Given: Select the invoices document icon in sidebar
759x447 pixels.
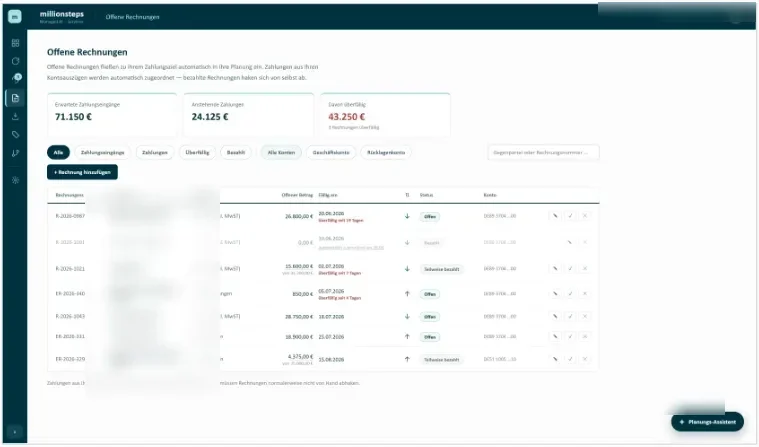Looking at the screenshot, I should [x=15, y=98].
